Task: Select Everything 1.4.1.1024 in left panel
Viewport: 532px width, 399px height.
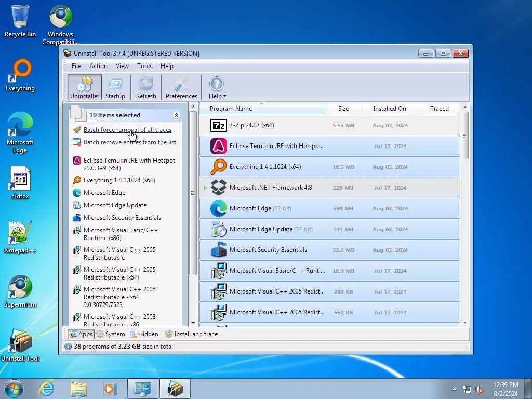Action: 119,180
